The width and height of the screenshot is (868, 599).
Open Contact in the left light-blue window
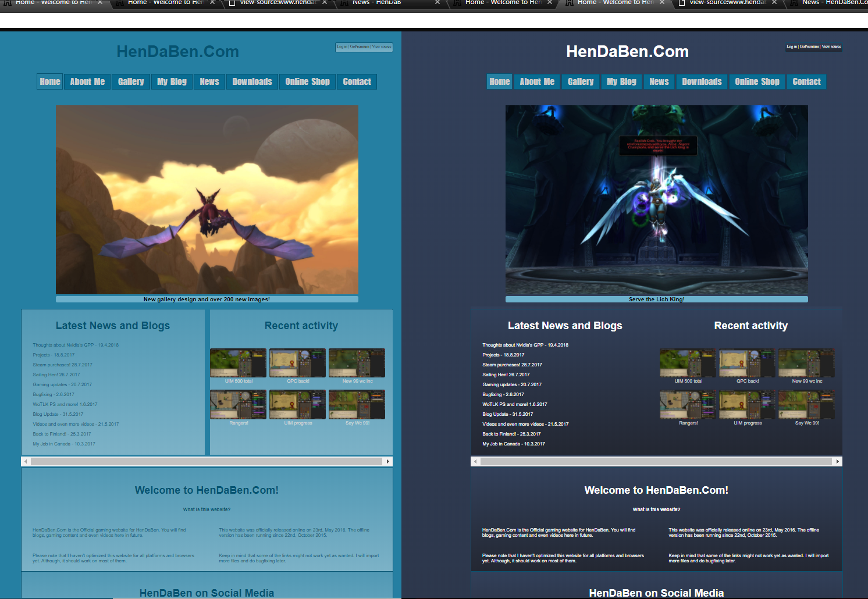357,82
